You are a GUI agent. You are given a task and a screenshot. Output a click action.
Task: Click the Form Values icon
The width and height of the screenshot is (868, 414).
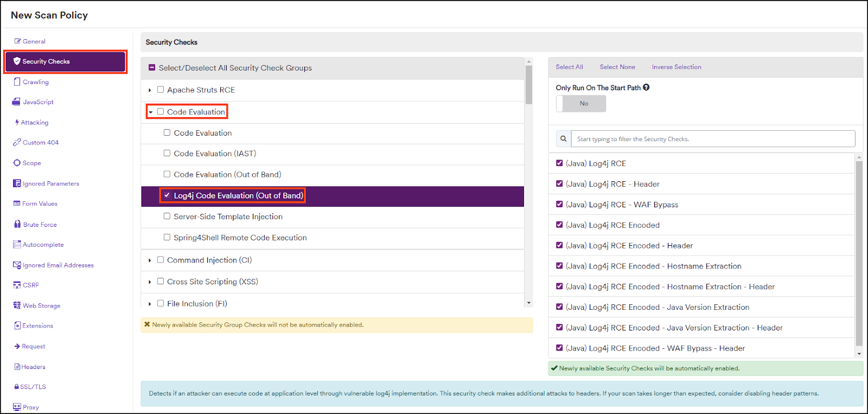17,204
